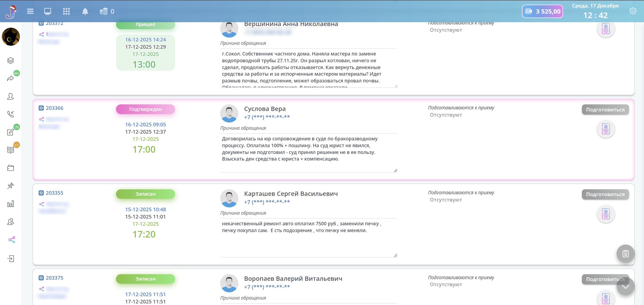The width and height of the screenshot is (644, 305).
Task: Click the clipboard floating round button
Action: (x=625, y=254)
